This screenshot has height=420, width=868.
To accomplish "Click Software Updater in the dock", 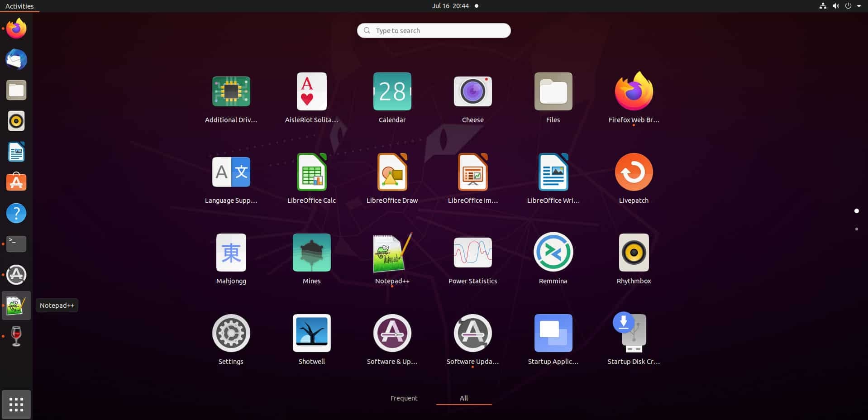I will click(16, 275).
